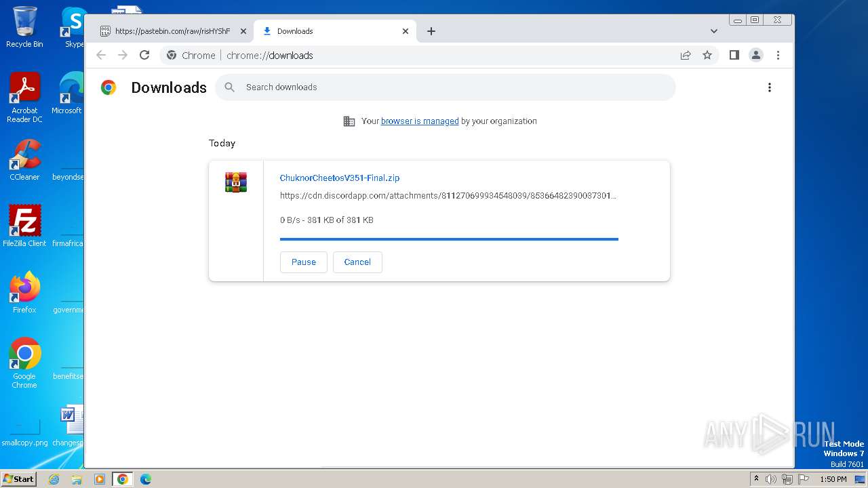
Task: Select the Firefox desktop shortcut
Action: (24, 293)
